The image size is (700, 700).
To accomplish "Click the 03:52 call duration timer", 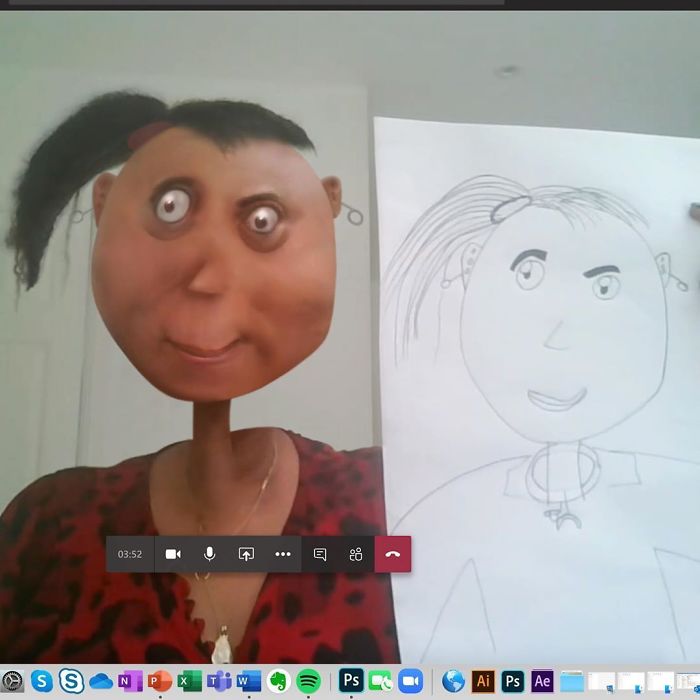I will pyautogui.click(x=130, y=554).
